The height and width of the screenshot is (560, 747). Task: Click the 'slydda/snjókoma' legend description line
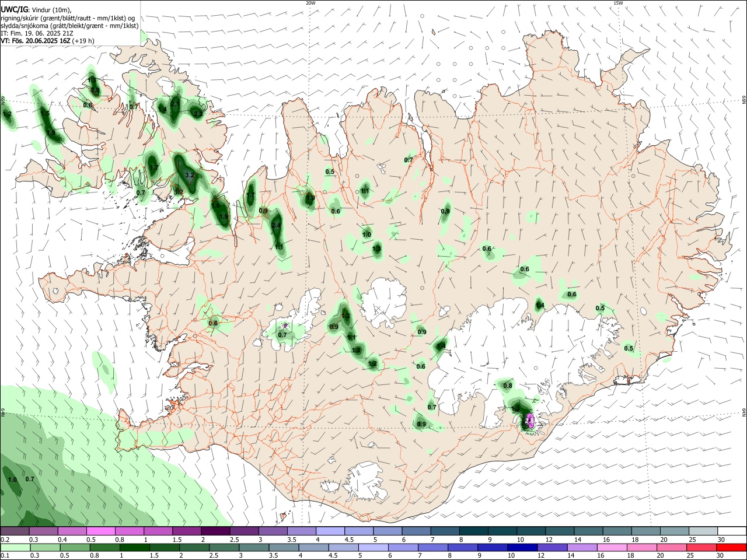tap(69, 26)
